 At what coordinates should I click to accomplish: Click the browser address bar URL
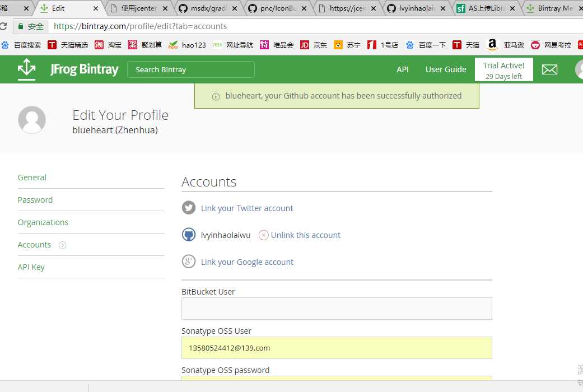click(141, 26)
